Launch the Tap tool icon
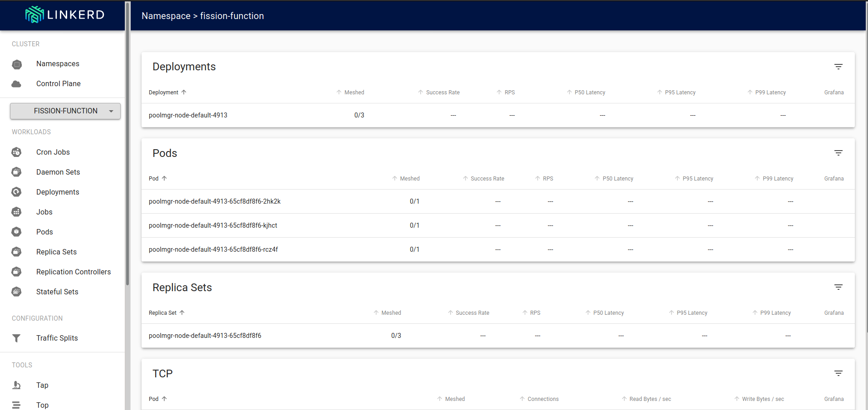Image resolution: width=868 pixels, height=410 pixels. point(17,386)
